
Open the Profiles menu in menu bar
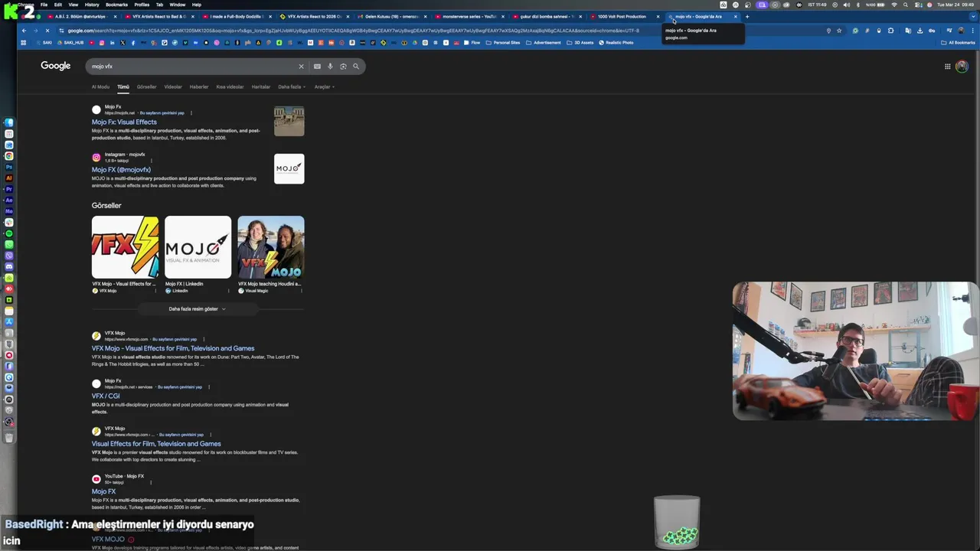click(x=142, y=5)
